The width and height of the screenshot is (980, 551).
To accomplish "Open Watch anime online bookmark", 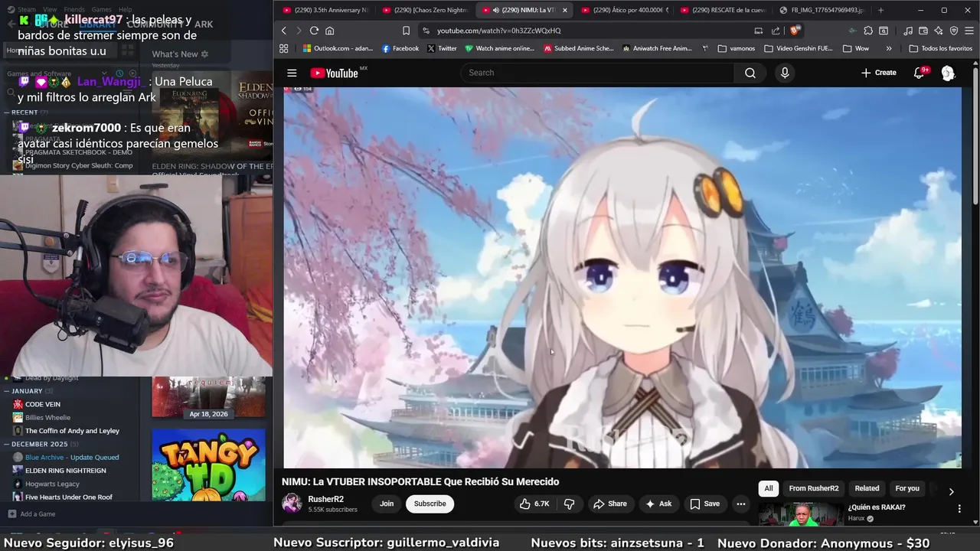I will [x=499, y=48].
